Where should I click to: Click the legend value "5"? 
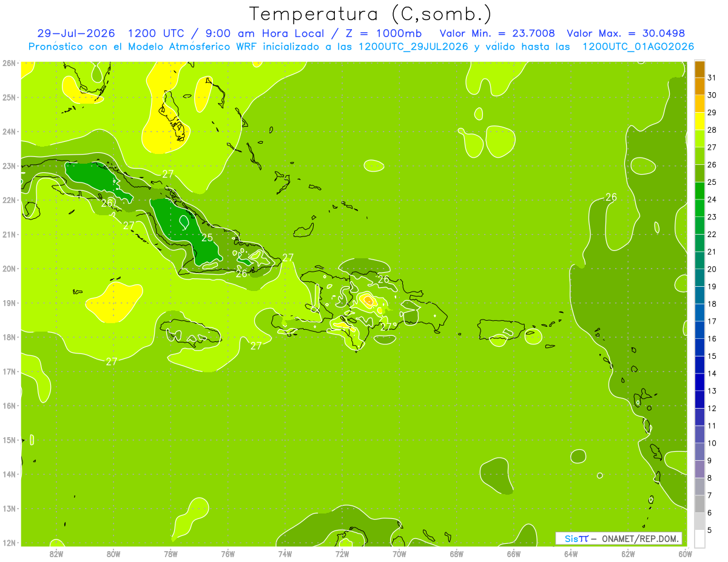710,530
